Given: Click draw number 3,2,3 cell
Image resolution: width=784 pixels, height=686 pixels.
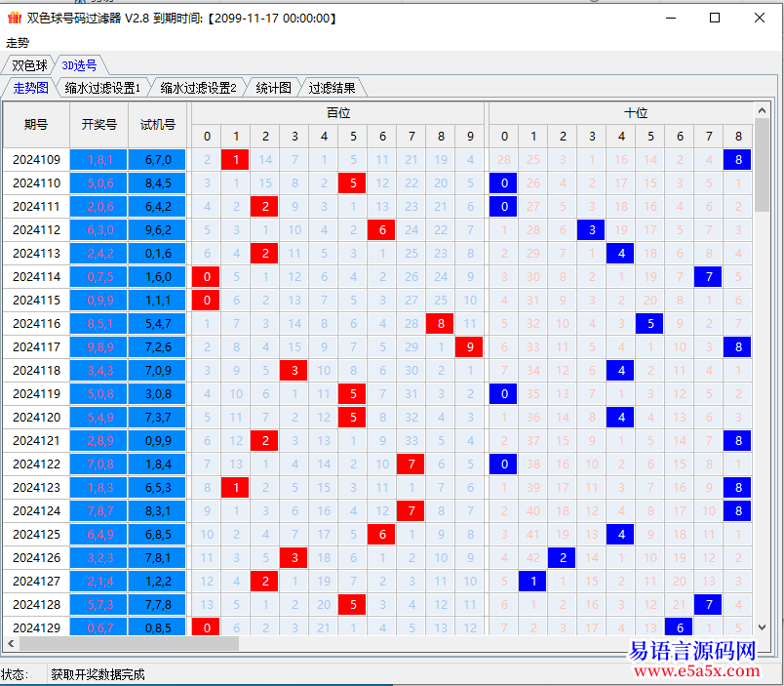Looking at the screenshot, I should pyautogui.click(x=99, y=558).
